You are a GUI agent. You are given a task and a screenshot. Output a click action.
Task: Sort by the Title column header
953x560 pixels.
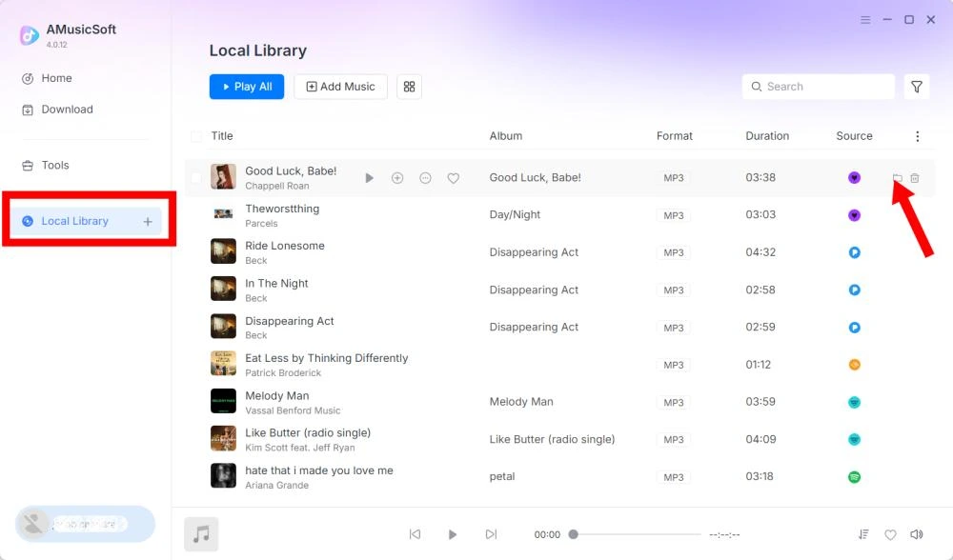pyautogui.click(x=222, y=136)
